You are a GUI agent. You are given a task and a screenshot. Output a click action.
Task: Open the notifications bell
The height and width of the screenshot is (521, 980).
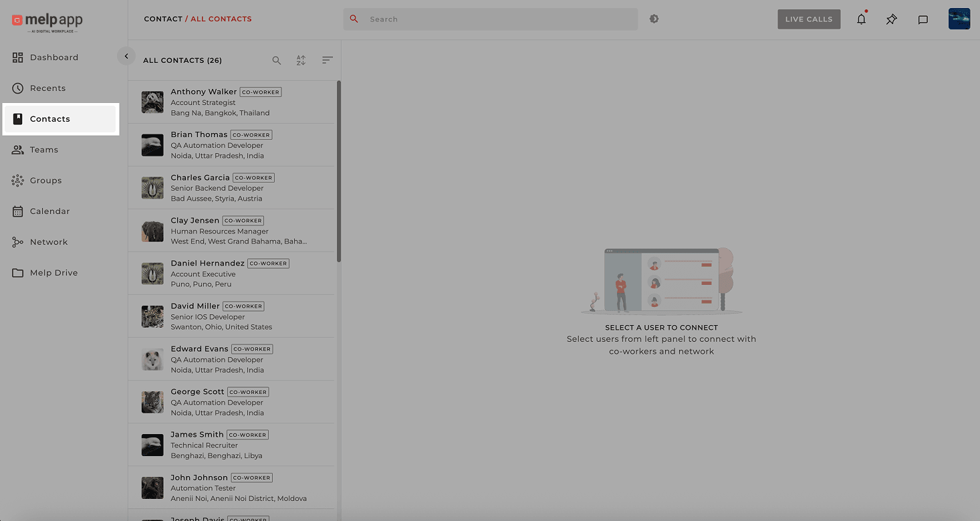click(861, 19)
